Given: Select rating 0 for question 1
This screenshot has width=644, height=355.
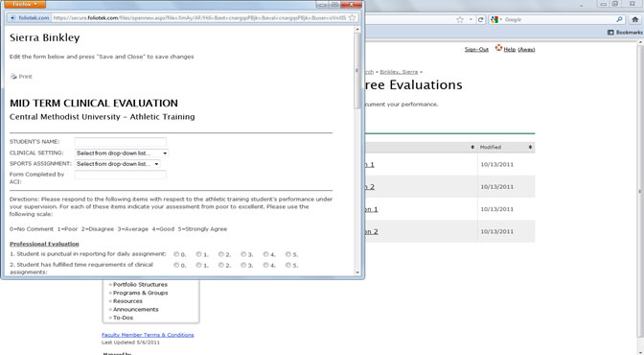Looking at the screenshot, I should 176,254.
